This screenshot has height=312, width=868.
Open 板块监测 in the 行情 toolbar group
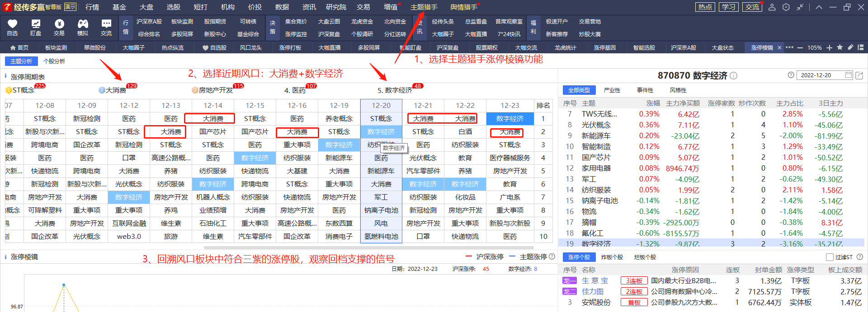[x=182, y=21]
